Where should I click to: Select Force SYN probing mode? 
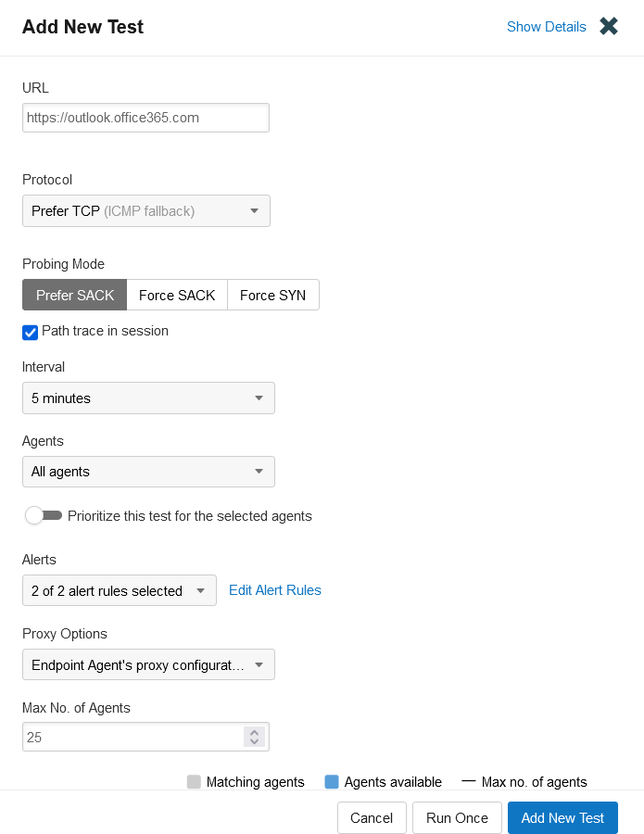coord(272,295)
